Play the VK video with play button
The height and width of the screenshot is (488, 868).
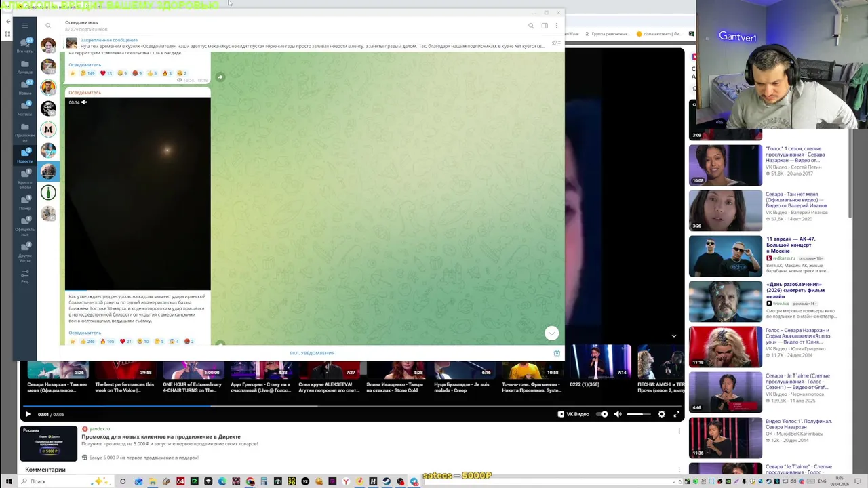point(28,414)
